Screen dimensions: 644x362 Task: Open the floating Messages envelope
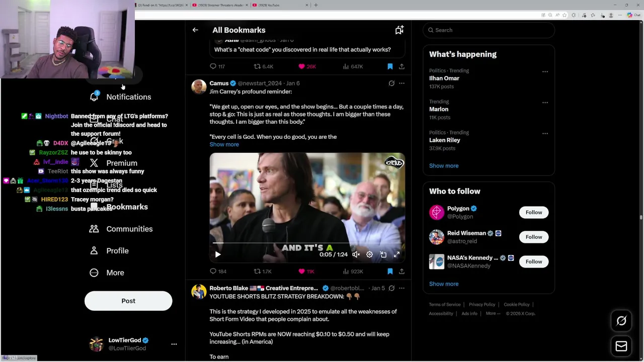621,346
